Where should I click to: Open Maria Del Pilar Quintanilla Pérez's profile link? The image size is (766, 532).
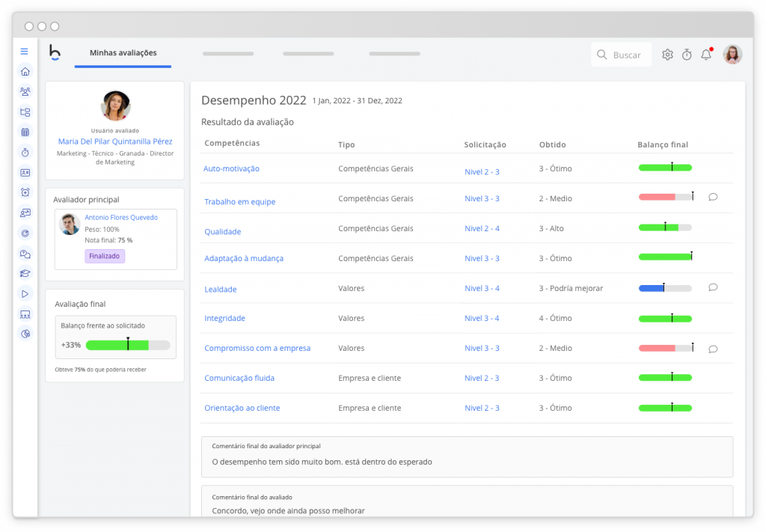115,141
